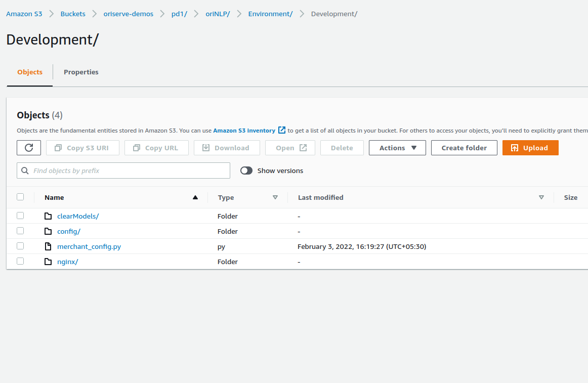Image resolution: width=588 pixels, height=383 pixels.
Task: Click the Name column sort ascending arrow
Action: [x=195, y=197]
